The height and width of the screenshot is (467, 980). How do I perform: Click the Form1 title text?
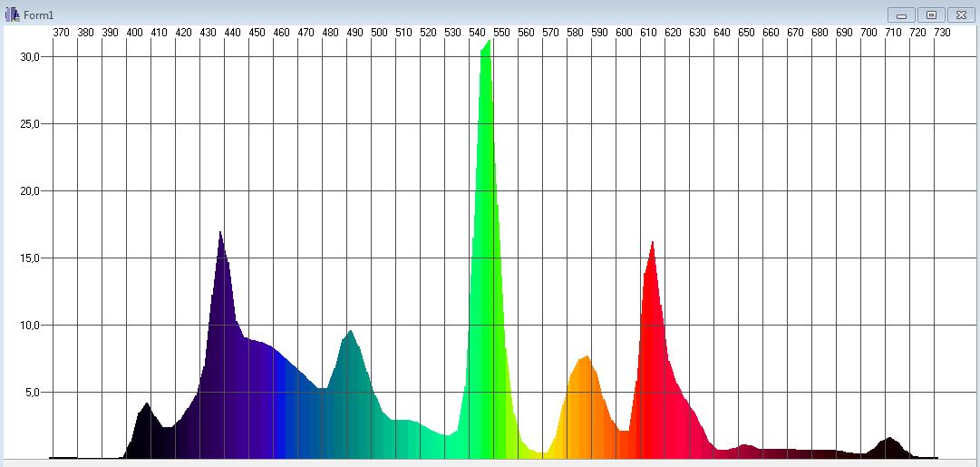(39, 15)
